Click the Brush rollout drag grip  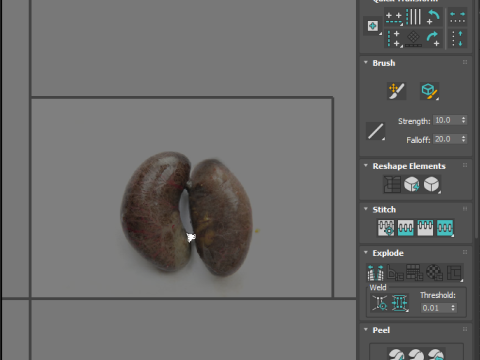465,62
